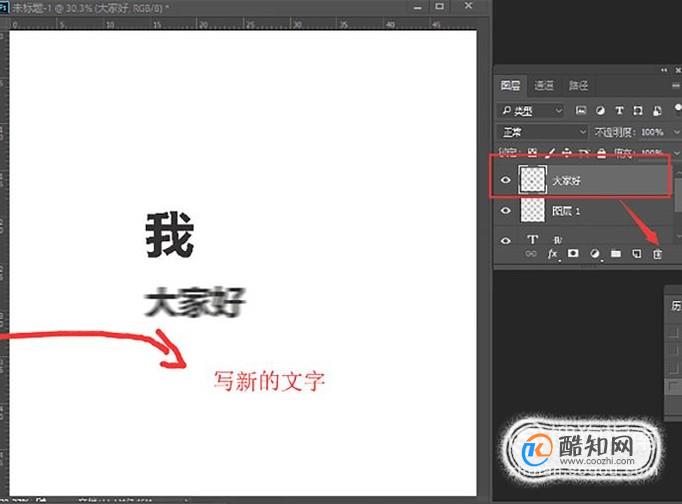682x504 pixels.
Task: Hide the 图层 1 layer using eye icon
Action: click(505, 210)
